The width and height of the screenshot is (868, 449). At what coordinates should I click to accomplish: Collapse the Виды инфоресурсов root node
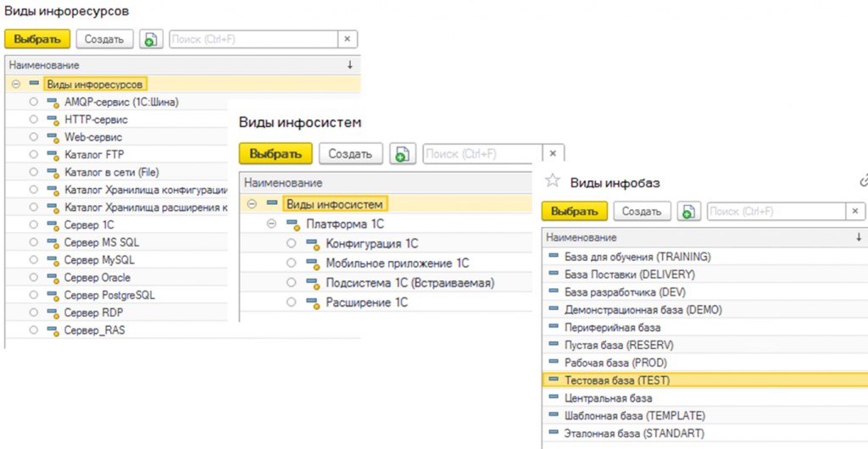pos(16,84)
